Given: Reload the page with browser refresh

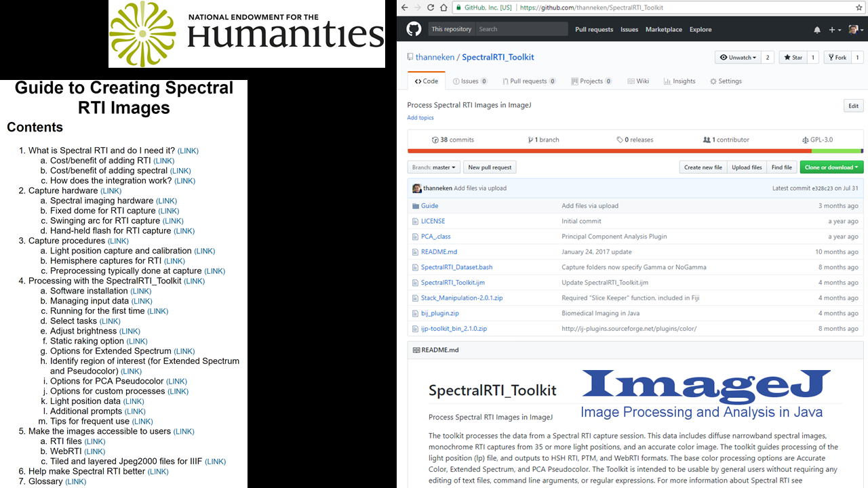Looking at the screenshot, I should point(430,7).
